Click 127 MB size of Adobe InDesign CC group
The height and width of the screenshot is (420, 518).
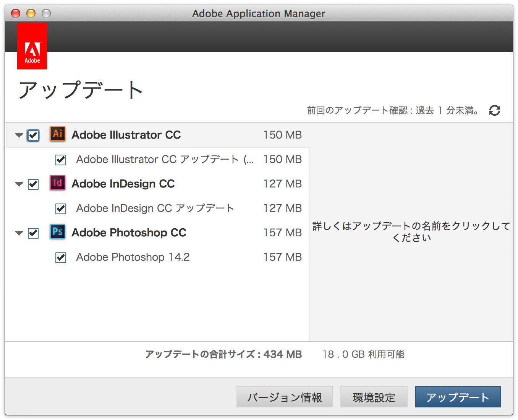(283, 184)
